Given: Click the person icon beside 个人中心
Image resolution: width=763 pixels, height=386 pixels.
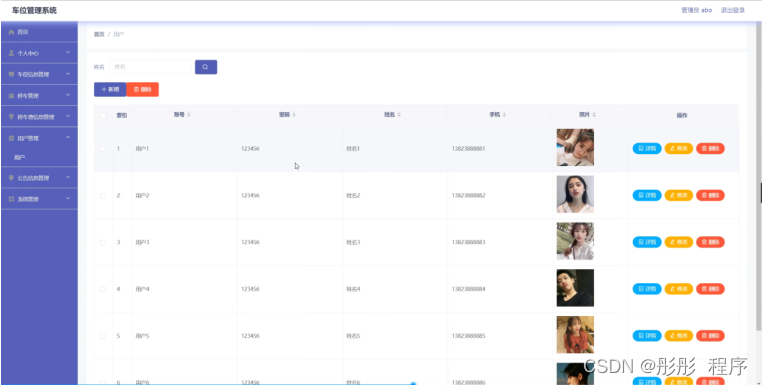Looking at the screenshot, I should coord(11,53).
